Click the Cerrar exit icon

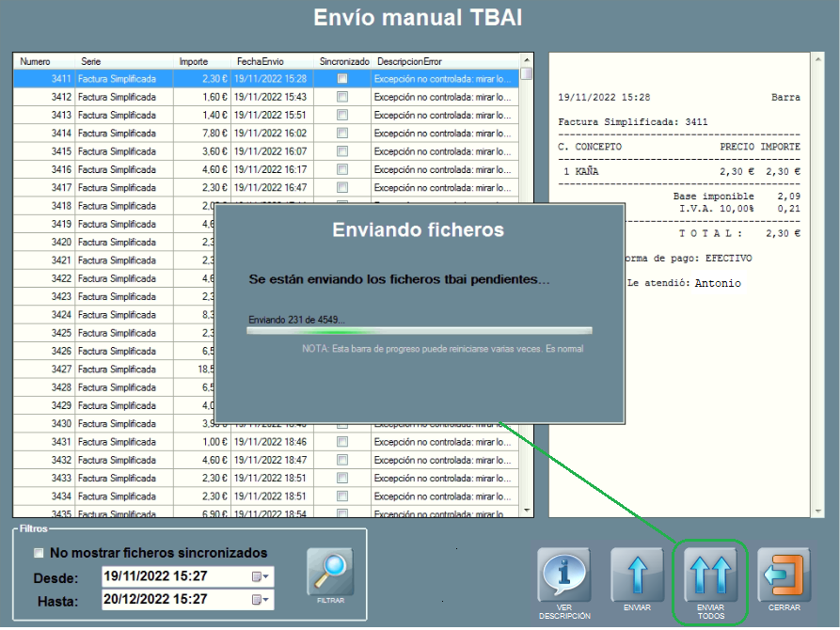tap(784, 575)
